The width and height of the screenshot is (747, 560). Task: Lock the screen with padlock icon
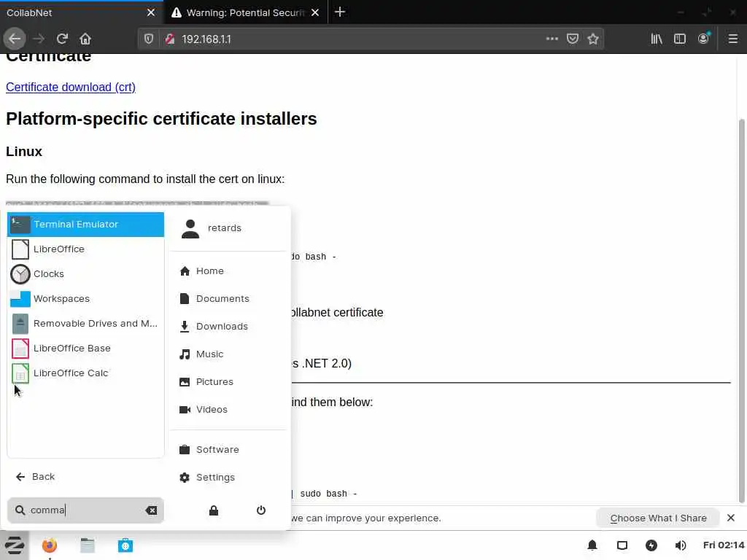214,510
